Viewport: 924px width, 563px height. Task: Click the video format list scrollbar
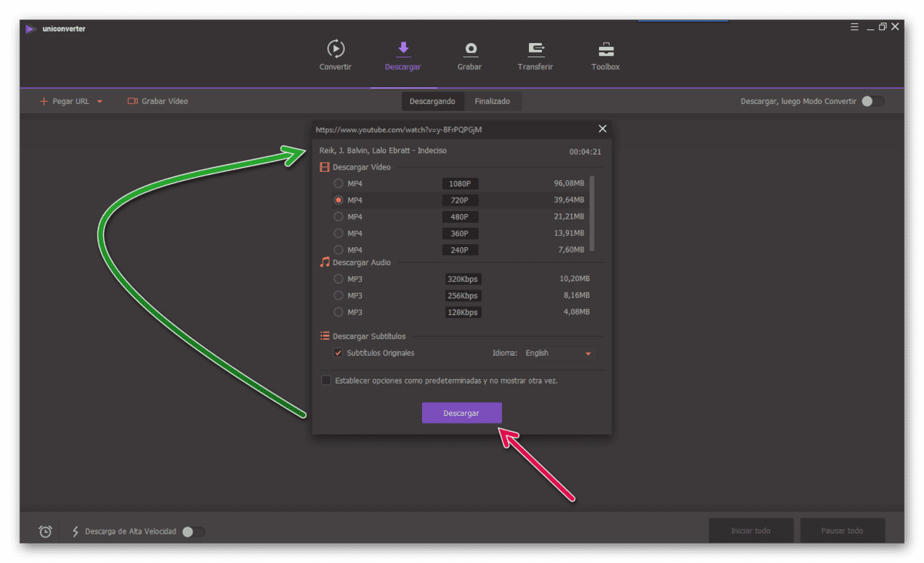pos(591,213)
